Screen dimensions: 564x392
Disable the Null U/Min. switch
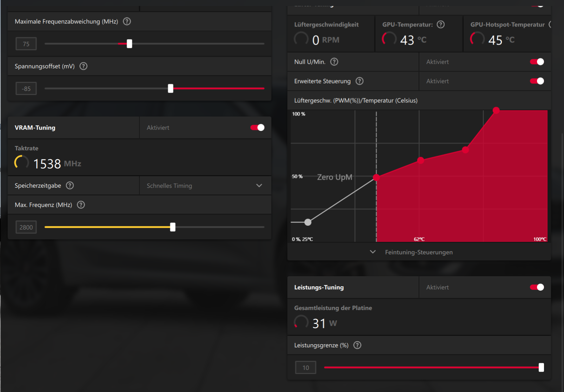click(x=537, y=62)
